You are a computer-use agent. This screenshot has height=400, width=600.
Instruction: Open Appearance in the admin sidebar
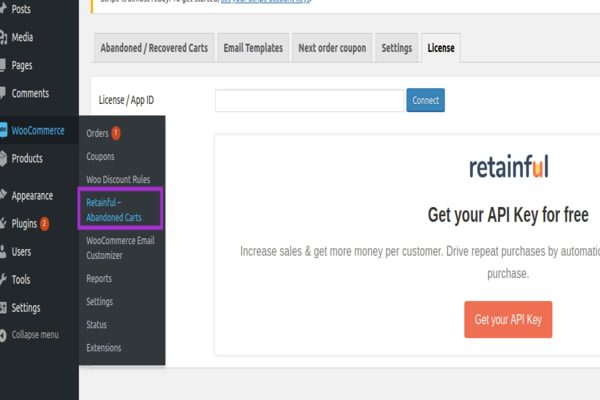pyautogui.click(x=32, y=196)
